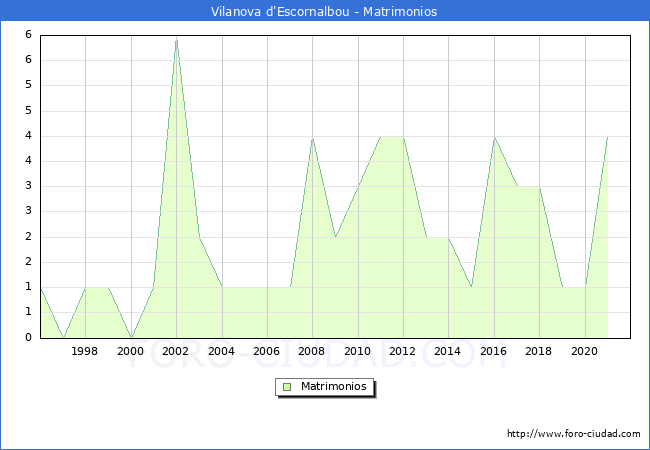Click the green Matrimonios legend swatch
Screen dimensions: 650x450
287,387
